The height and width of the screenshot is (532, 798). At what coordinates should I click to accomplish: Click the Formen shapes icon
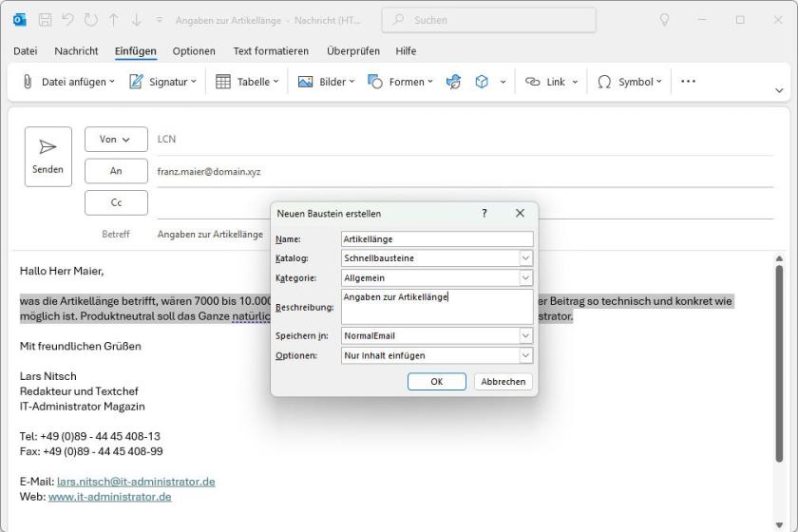coord(375,82)
